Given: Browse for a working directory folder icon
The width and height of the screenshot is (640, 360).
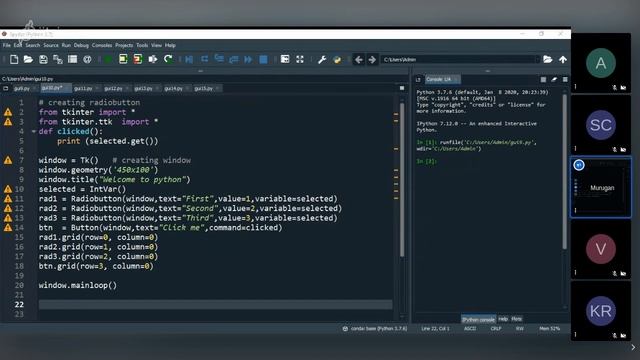Looking at the screenshot, I should 548,60.
